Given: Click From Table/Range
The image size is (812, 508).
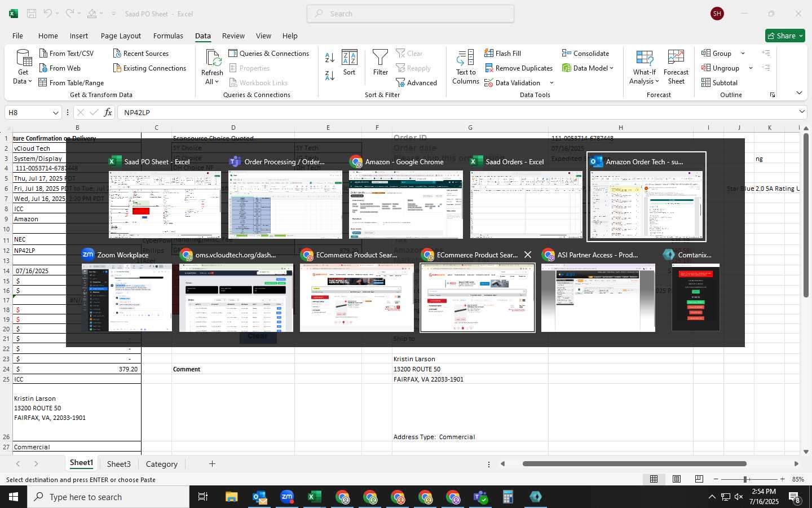Looking at the screenshot, I should tap(72, 82).
